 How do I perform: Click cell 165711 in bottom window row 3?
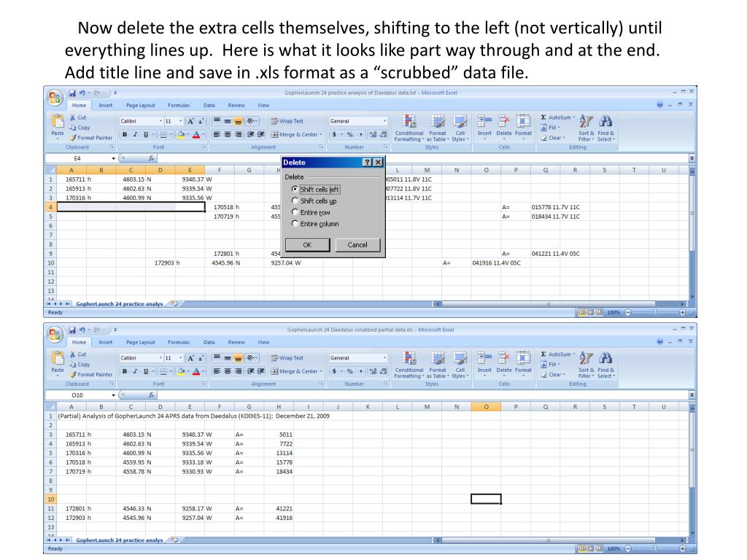click(71, 435)
